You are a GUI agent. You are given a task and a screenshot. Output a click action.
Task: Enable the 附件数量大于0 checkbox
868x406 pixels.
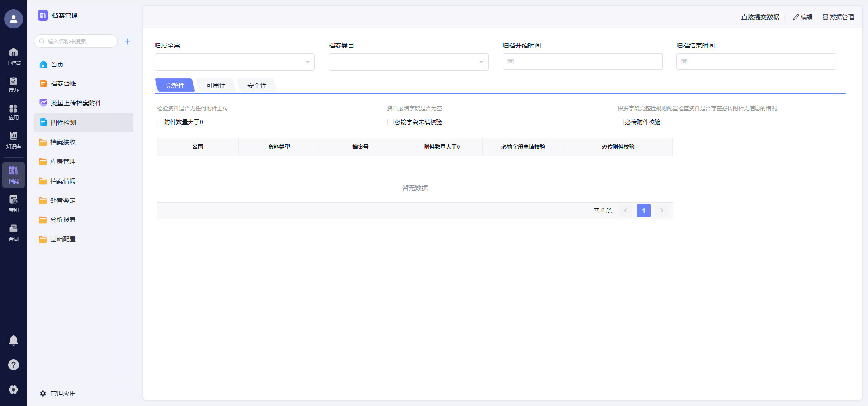160,122
